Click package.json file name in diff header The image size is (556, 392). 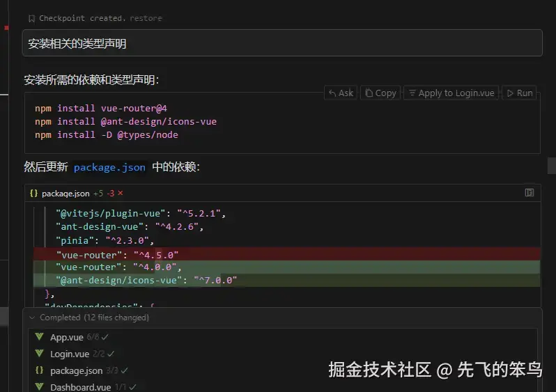click(x=65, y=194)
